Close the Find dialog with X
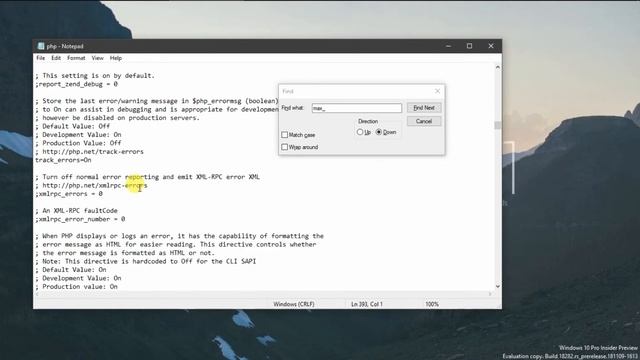The image size is (640, 360). point(438,91)
